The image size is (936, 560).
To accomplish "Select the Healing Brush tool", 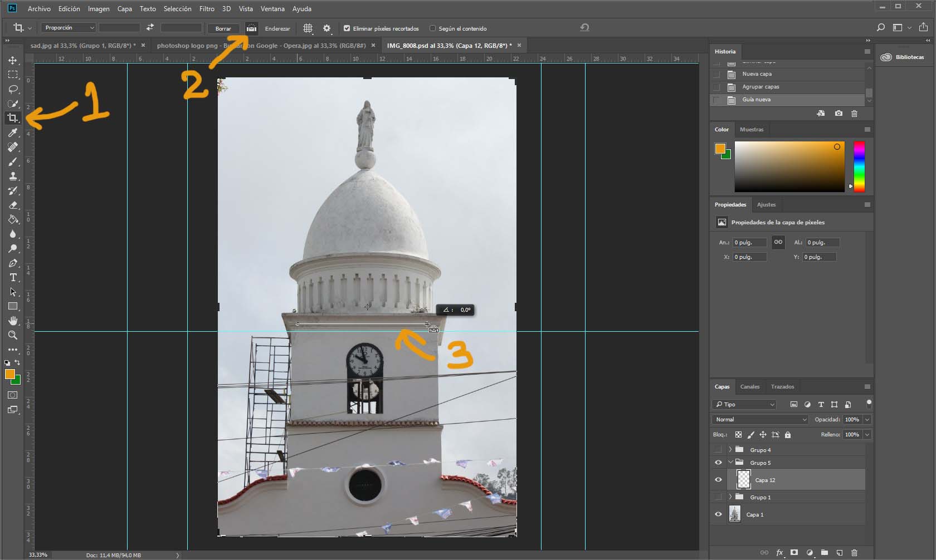I will tap(12, 147).
